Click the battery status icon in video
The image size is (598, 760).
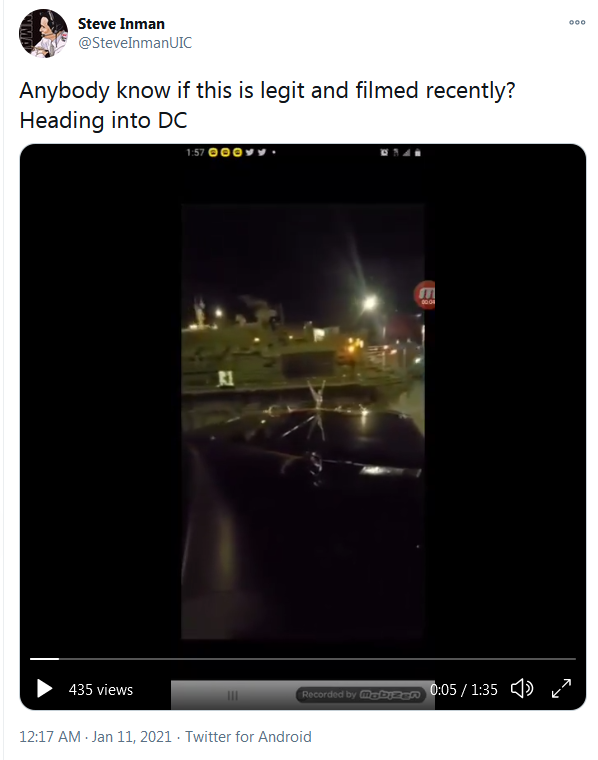coord(418,153)
